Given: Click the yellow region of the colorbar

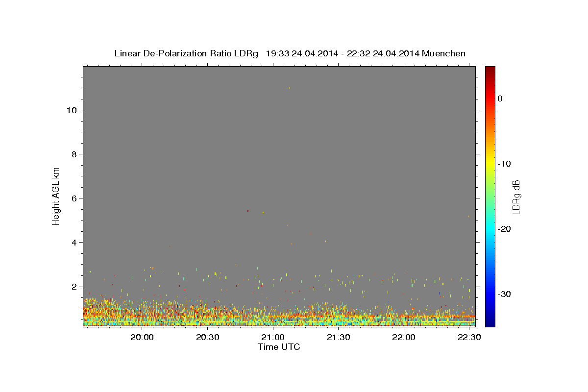Looking at the screenshot, I should [490, 164].
